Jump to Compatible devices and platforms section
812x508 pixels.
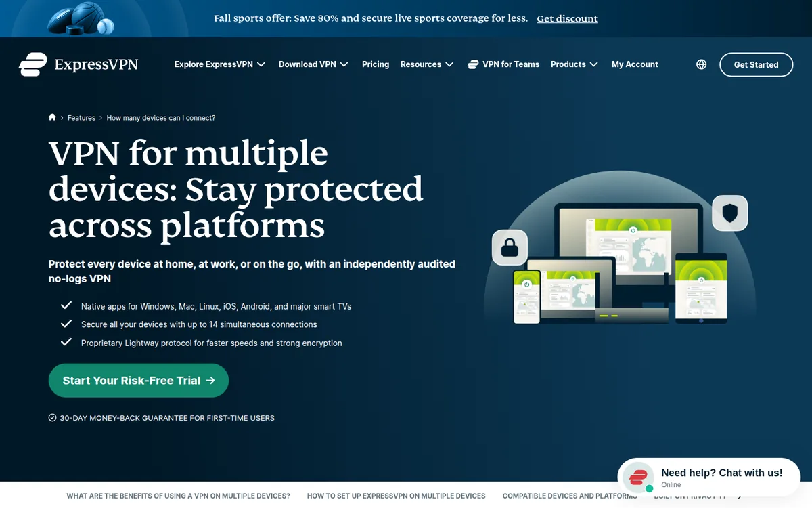click(x=570, y=496)
